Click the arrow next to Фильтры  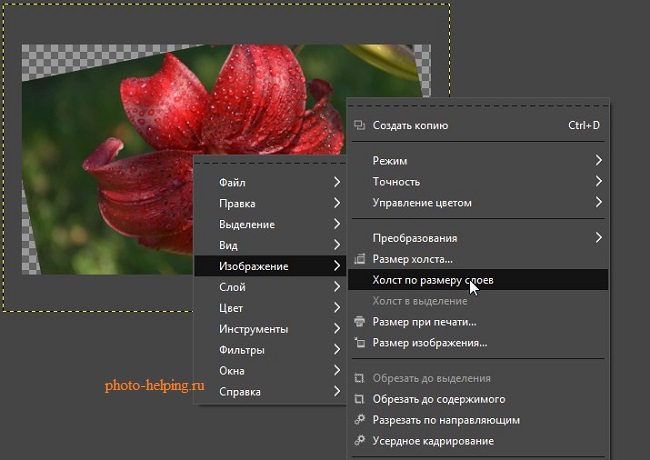[337, 349]
